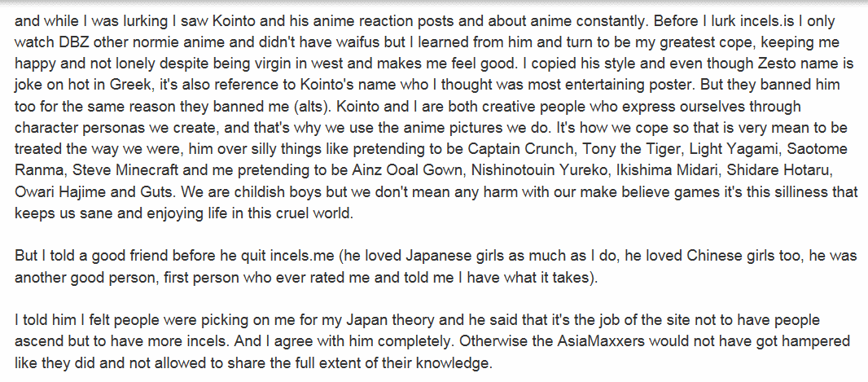This screenshot has width=868, height=382.
Task: Click the name 'Owari Hajime'
Action: [x=55, y=192]
